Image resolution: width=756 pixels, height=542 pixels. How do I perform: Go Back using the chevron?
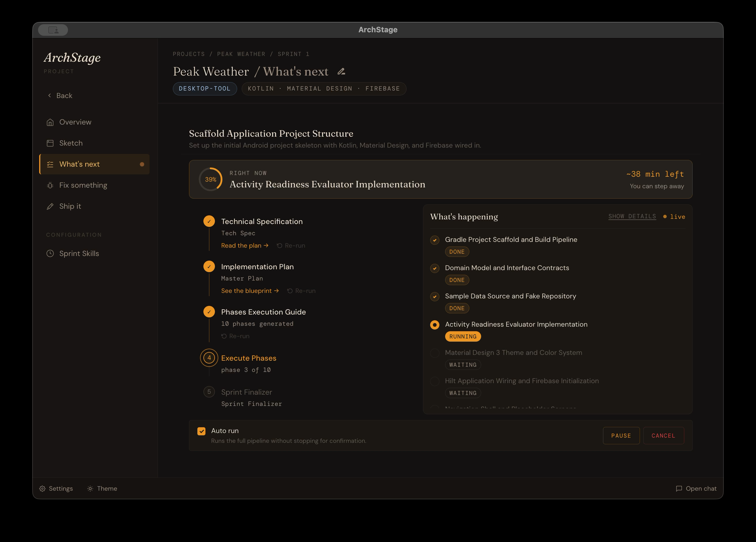(50, 96)
